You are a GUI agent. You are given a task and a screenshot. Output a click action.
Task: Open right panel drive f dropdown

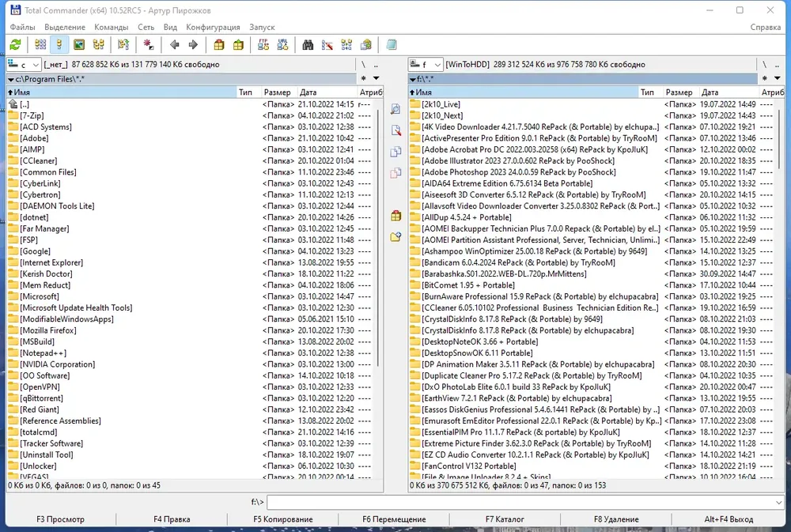[426, 65]
